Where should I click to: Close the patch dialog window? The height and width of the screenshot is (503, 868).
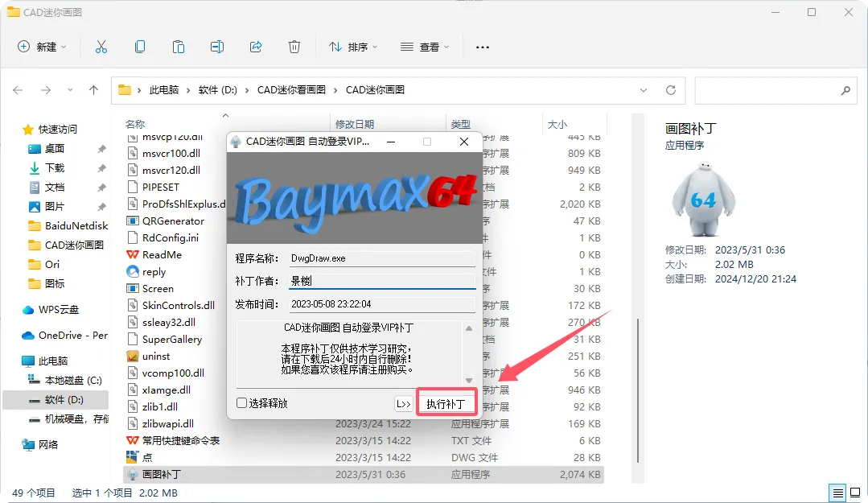(x=464, y=142)
